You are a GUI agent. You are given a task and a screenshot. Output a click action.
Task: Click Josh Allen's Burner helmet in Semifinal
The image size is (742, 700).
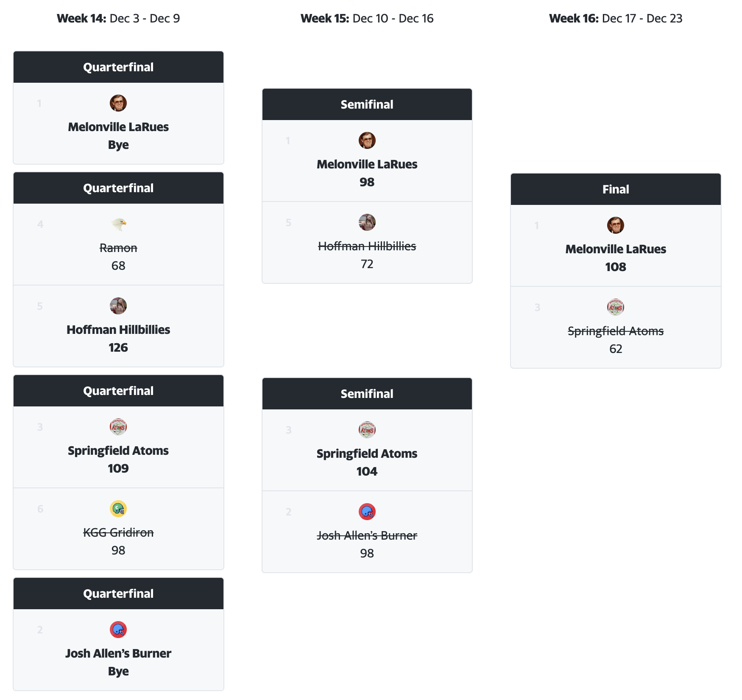[367, 512]
